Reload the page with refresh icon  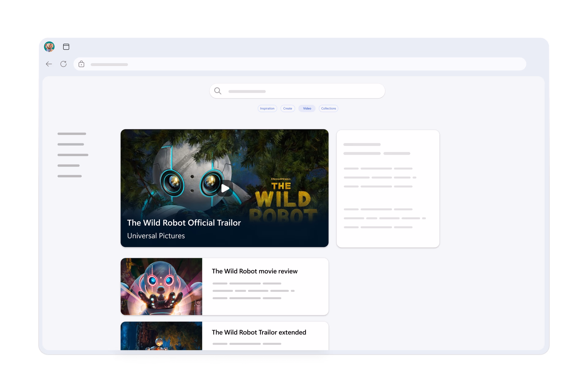point(63,64)
